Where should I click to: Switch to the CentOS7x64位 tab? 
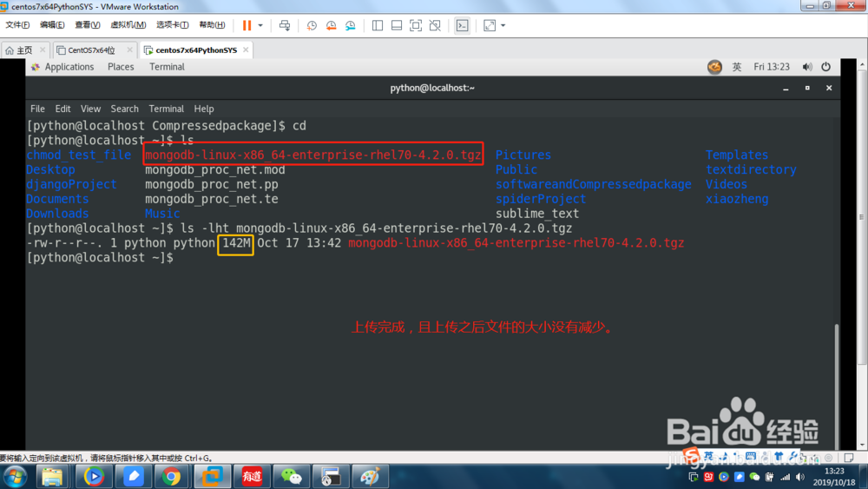(91, 50)
